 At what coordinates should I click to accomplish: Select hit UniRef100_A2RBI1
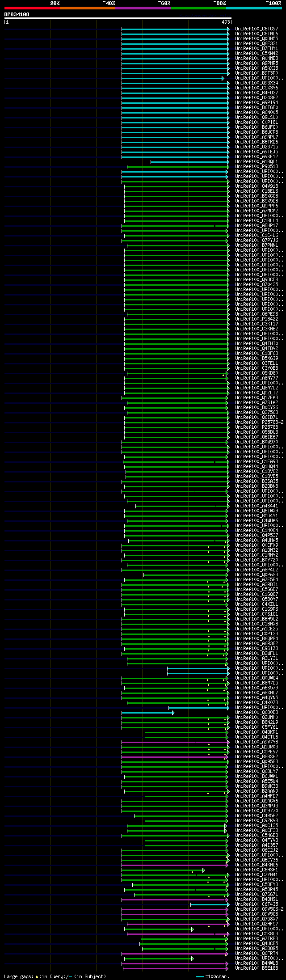pyautogui.click(x=257, y=585)
